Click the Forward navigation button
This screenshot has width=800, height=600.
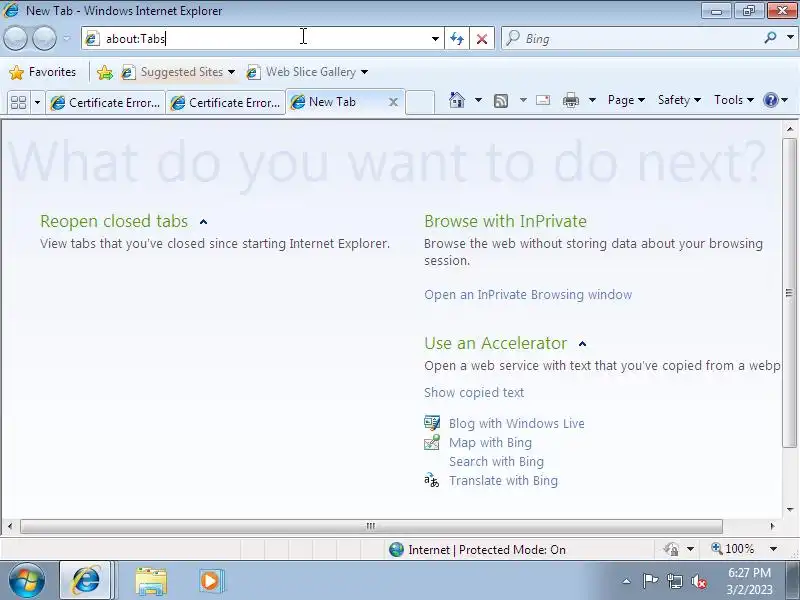pos(44,38)
